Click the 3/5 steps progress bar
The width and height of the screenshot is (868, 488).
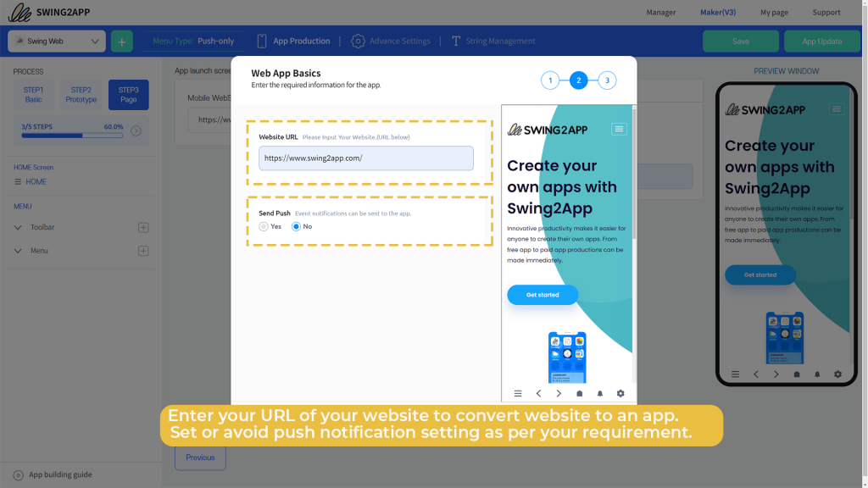pos(72,136)
